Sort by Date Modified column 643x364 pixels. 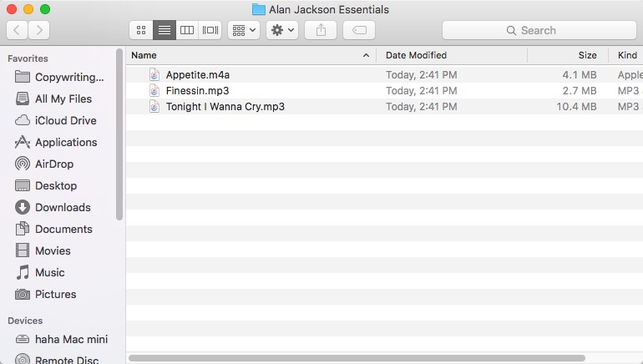tap(451, 55)
